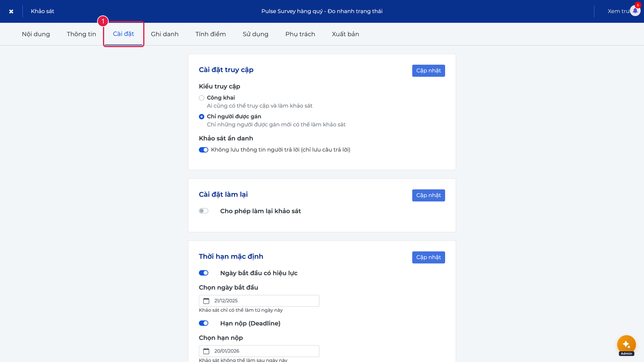Image resolution: width=644 pixels, height=362 pixels.
Task: Switch to the Xuất bản tab
Action: [x=345, y=34]
